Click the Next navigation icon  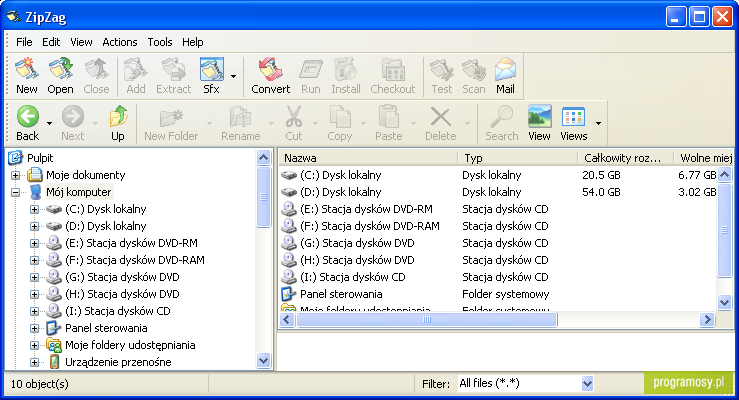coord(73,116)
